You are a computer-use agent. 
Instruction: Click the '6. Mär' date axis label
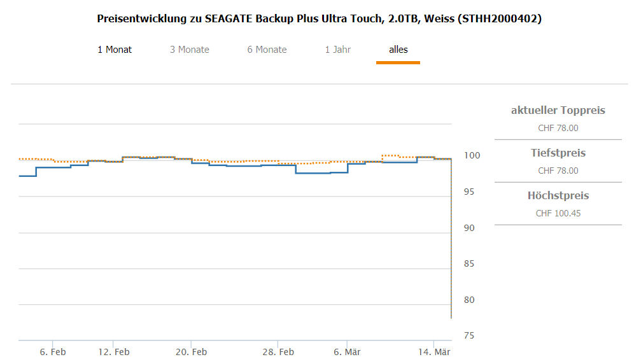click(348, 352)
